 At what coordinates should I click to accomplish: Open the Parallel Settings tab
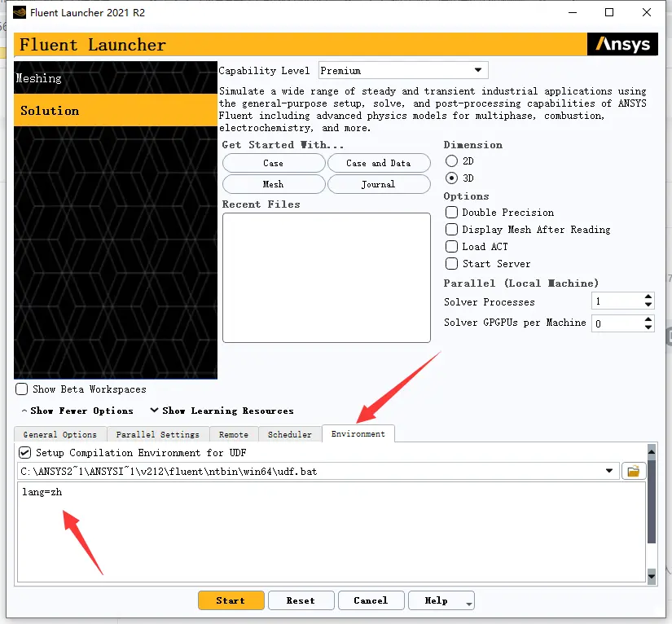tap(158, 434)
